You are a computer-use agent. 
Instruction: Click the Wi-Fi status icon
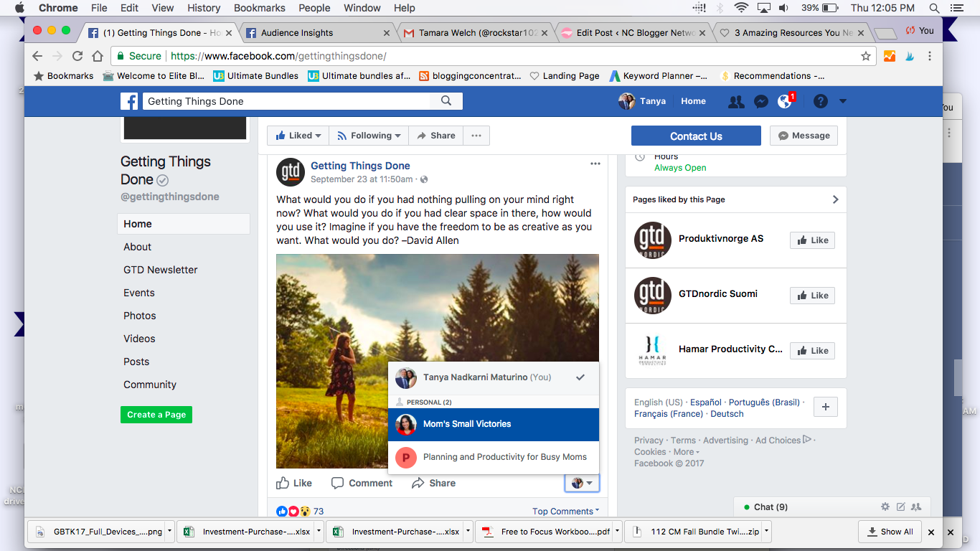(x=741, y=8)
